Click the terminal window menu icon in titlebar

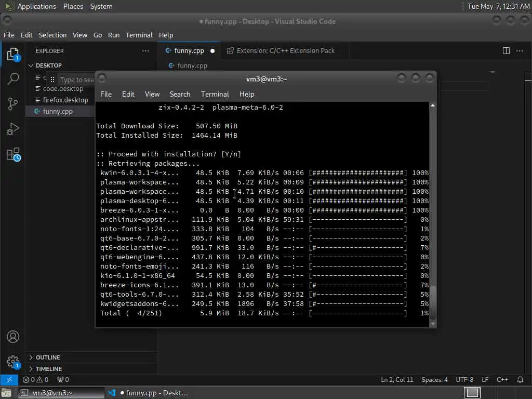[102, 79]
